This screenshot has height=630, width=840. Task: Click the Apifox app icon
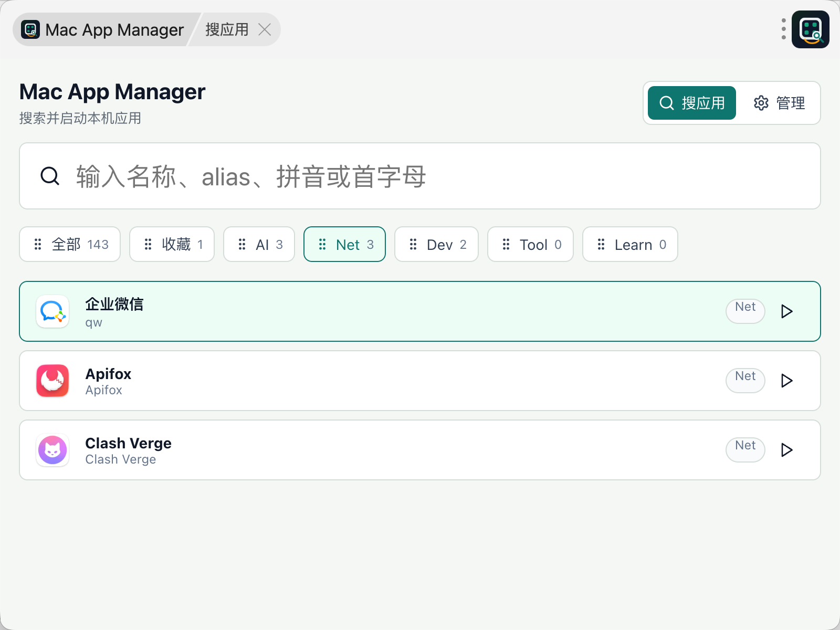52,381
